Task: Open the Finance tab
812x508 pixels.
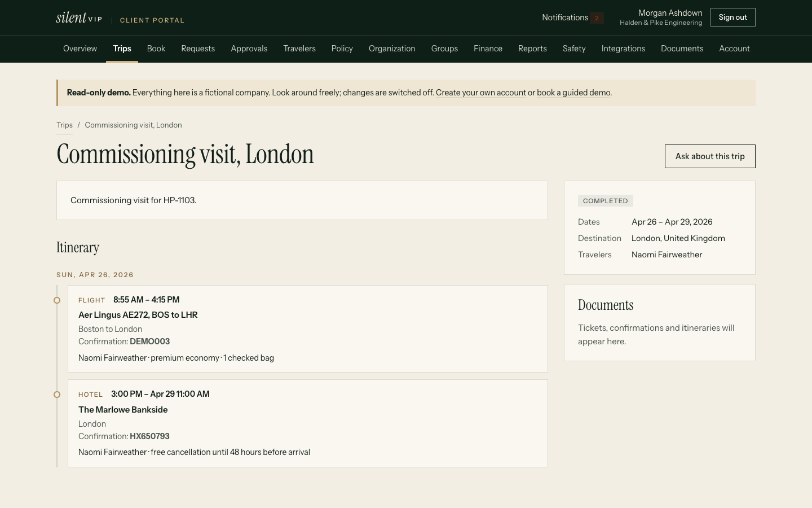Action: click(x=488, y=49)
